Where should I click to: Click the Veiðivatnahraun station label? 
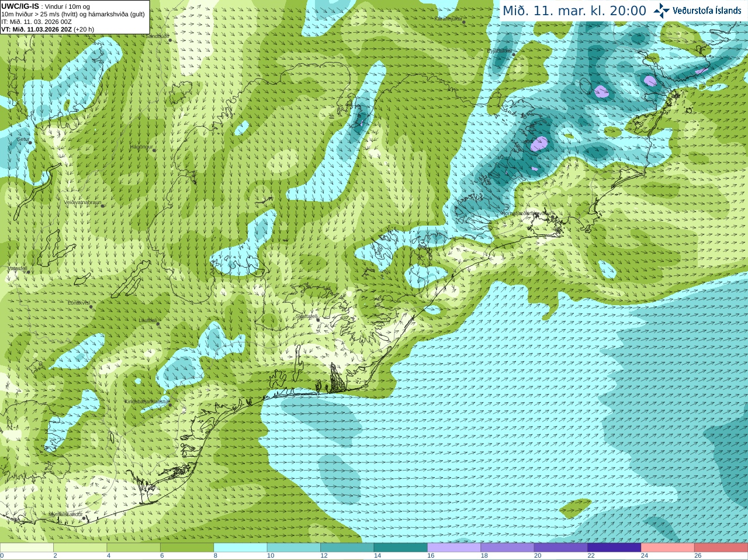tap(82, 202)
